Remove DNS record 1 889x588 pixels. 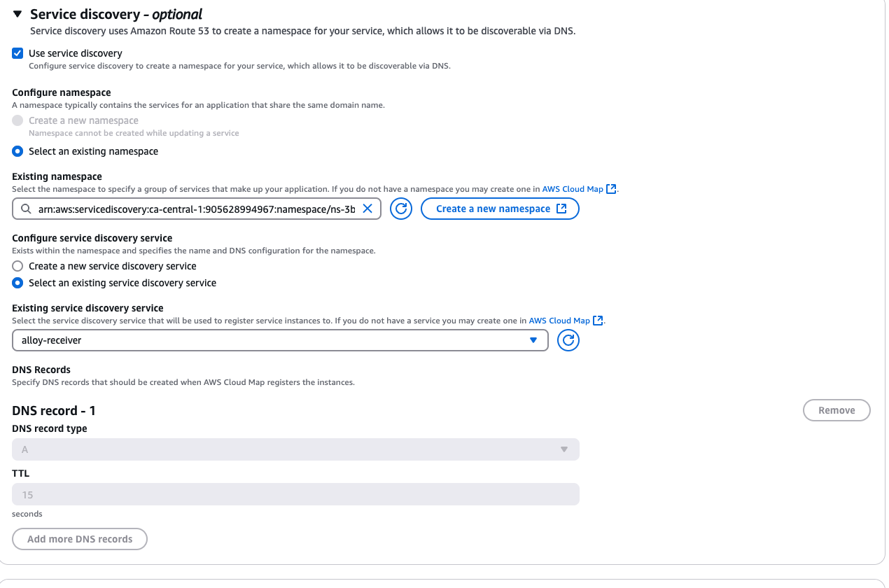pyautogui.click(x=836, y=410)
